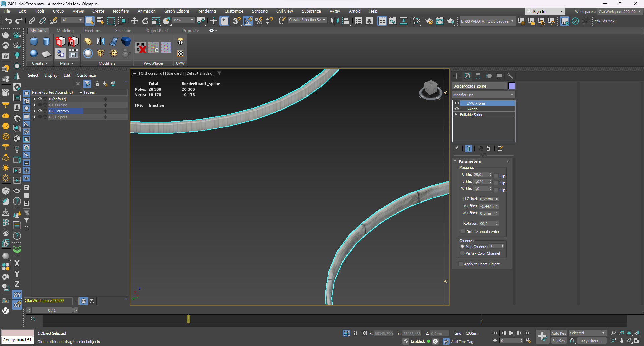The width and height of the screenshot is (644, 346).
Task: Open Key Filters settings
Action: point(591,341)
